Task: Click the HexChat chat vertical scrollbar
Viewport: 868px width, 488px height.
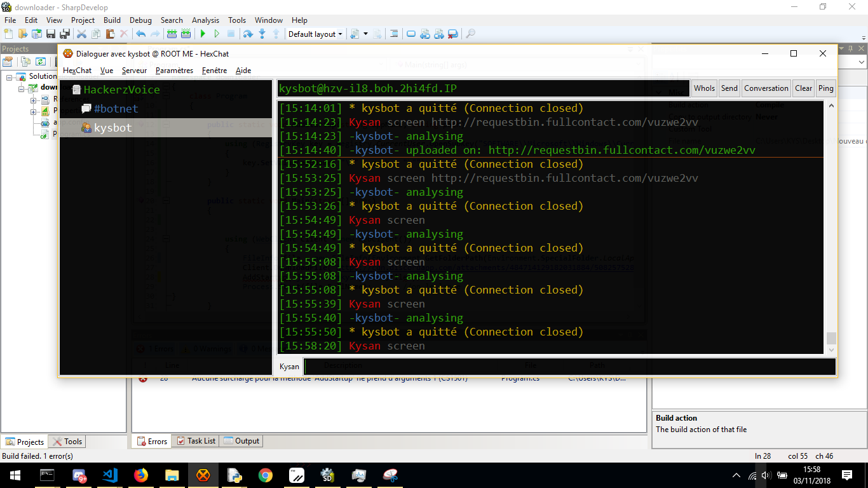Action: [831, 227]
